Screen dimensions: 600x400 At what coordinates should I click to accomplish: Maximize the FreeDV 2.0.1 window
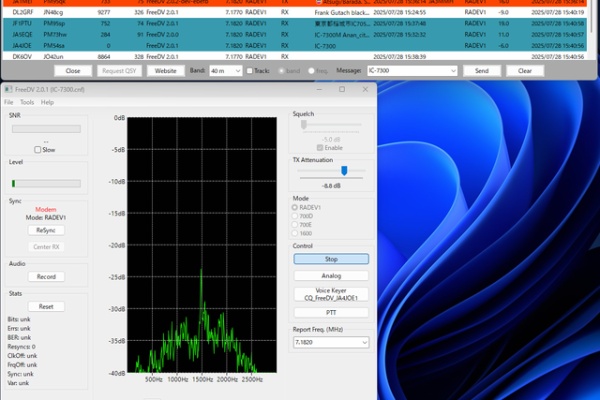(x=342, y=89)
